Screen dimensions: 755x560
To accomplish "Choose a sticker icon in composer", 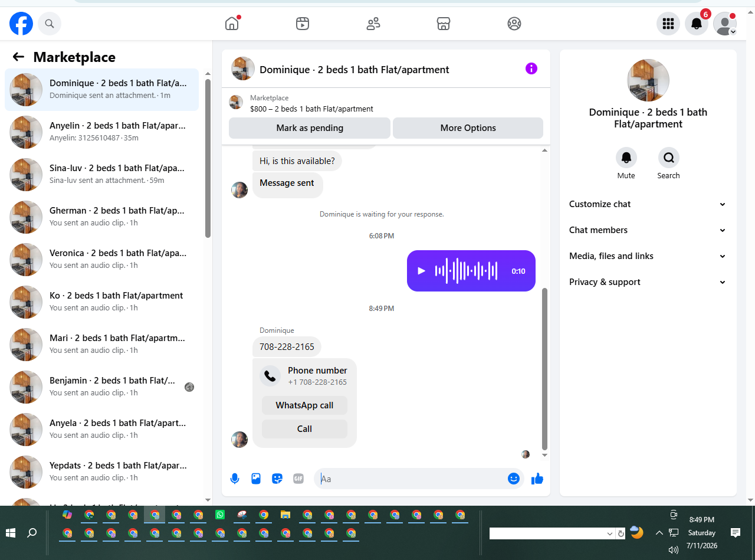I will pyautogui.click(x=277, y=479).
